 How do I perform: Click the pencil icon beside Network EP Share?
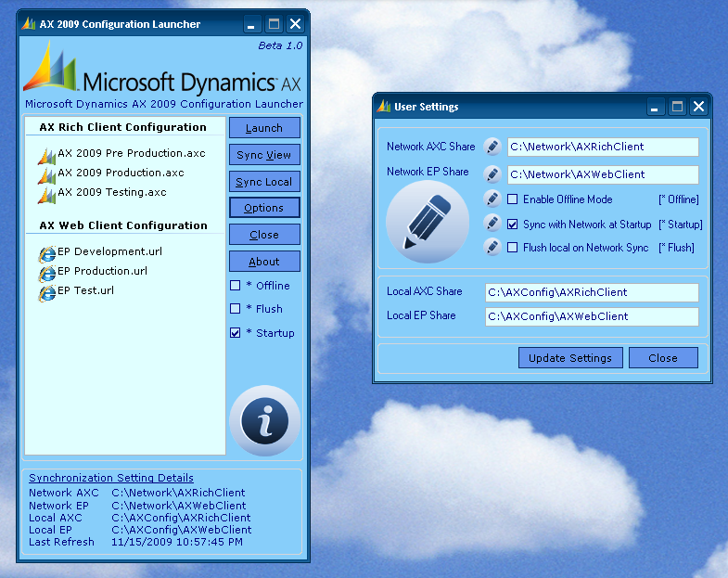pyautogui.click(x=492, y=174)
